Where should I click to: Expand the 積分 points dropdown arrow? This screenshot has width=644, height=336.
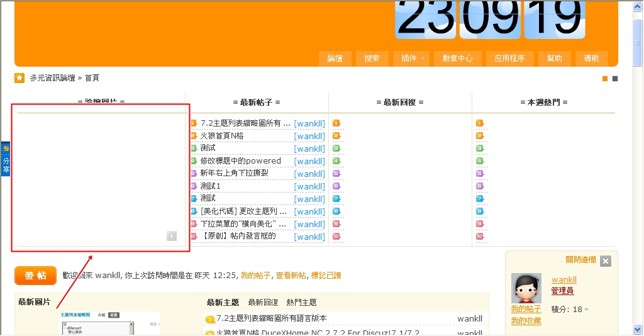586,310
